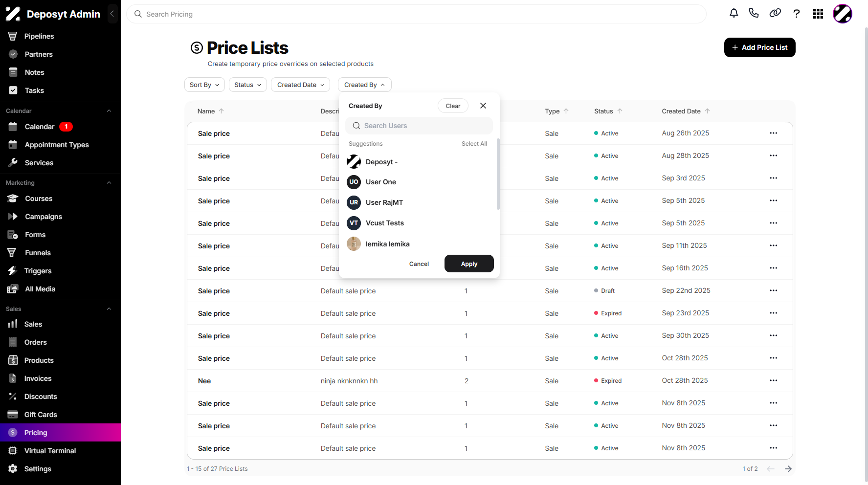
Task: Click the Search Pricing bar
Action: click(x=416, y=14)
